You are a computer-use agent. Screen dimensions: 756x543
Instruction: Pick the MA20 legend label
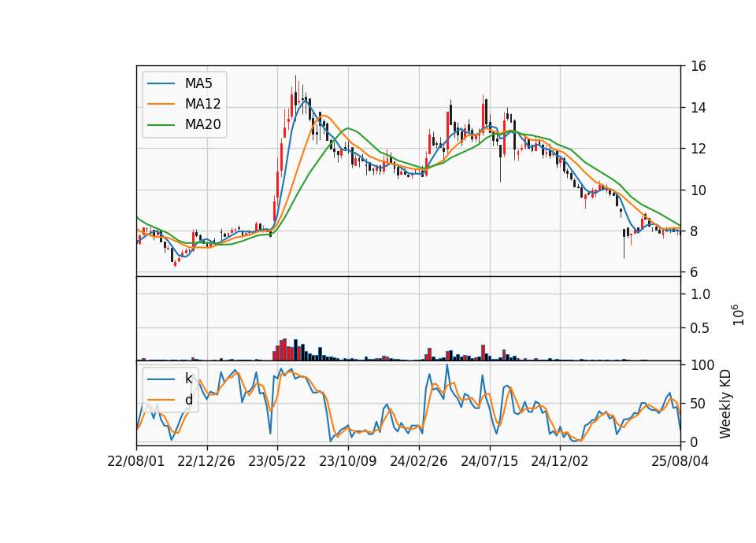(202, 125)
